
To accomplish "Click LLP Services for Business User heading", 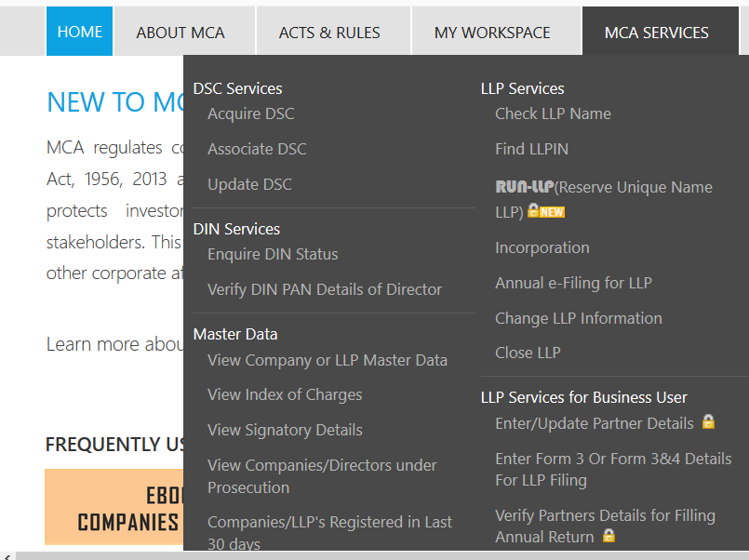I will (x=584, y=398).
